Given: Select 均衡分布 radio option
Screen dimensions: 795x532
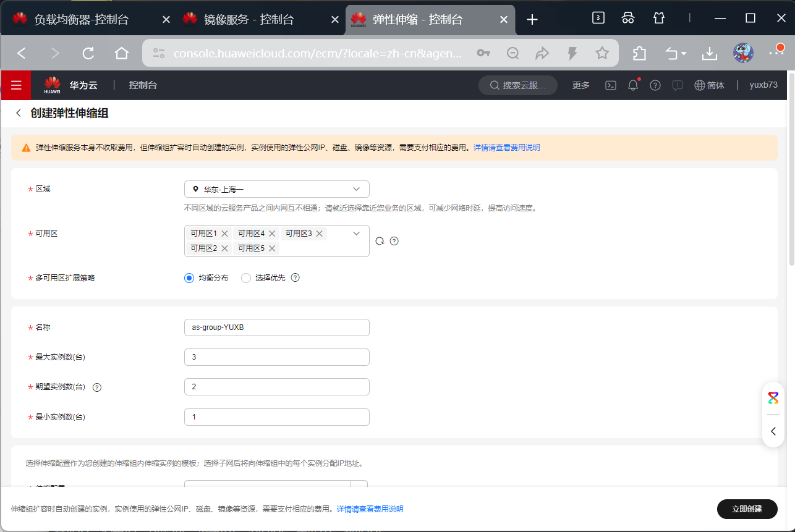Looking at the screenshot, I should [x=189, y=278].
